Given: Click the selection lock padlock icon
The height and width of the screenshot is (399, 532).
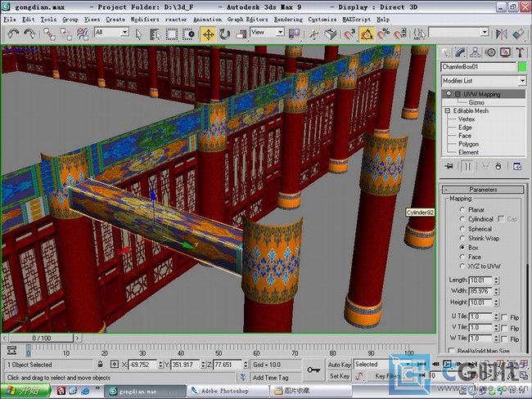Looking at the screenshot, I should pos(100,364).
